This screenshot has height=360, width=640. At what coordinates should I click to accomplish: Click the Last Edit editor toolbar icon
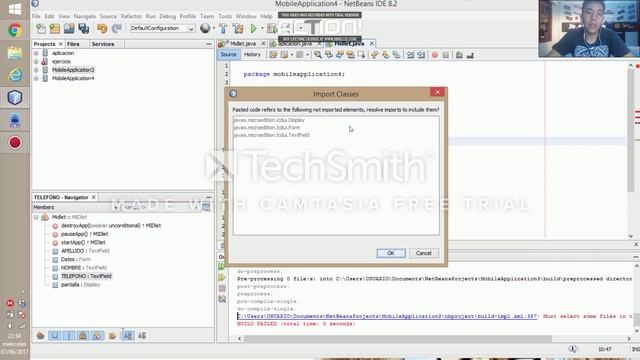pos(273,55)
